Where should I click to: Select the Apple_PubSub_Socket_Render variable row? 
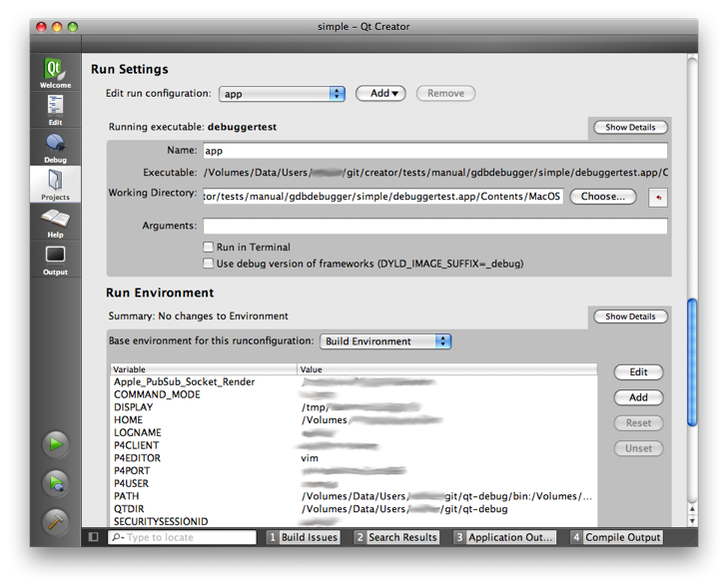tap(354, 382)
